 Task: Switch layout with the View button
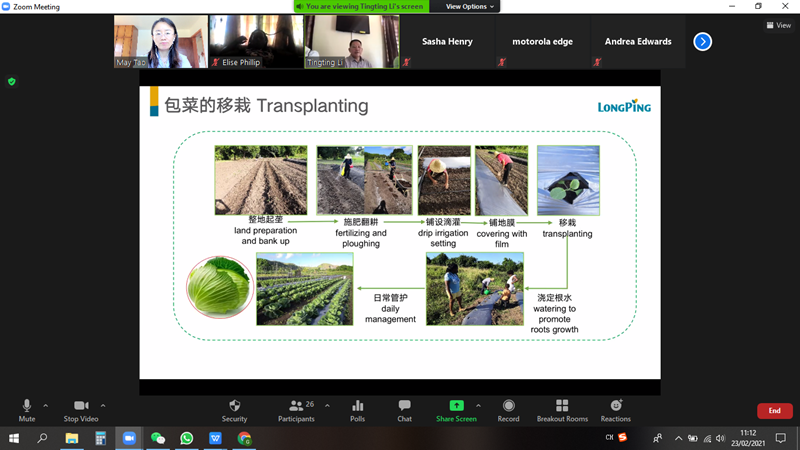click(778, 26)
